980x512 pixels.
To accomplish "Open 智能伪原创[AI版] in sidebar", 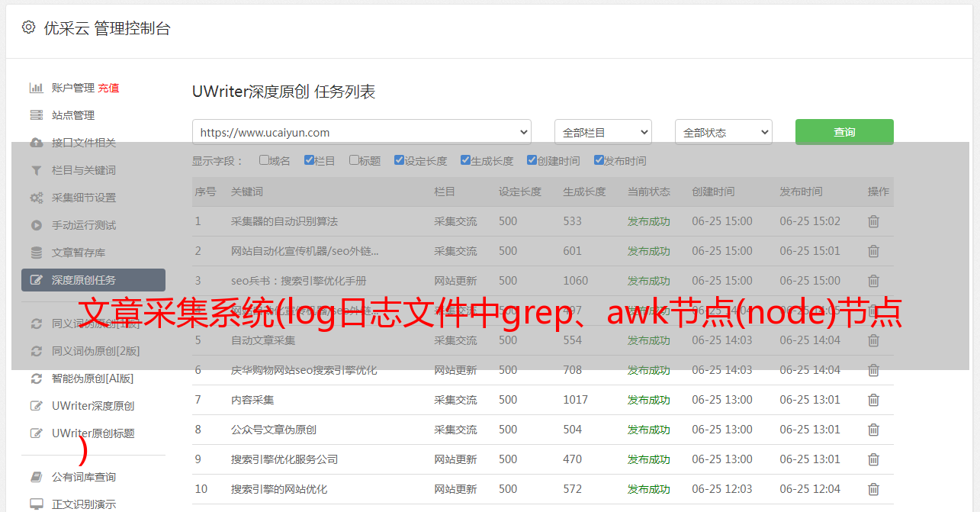I will 92,378.
